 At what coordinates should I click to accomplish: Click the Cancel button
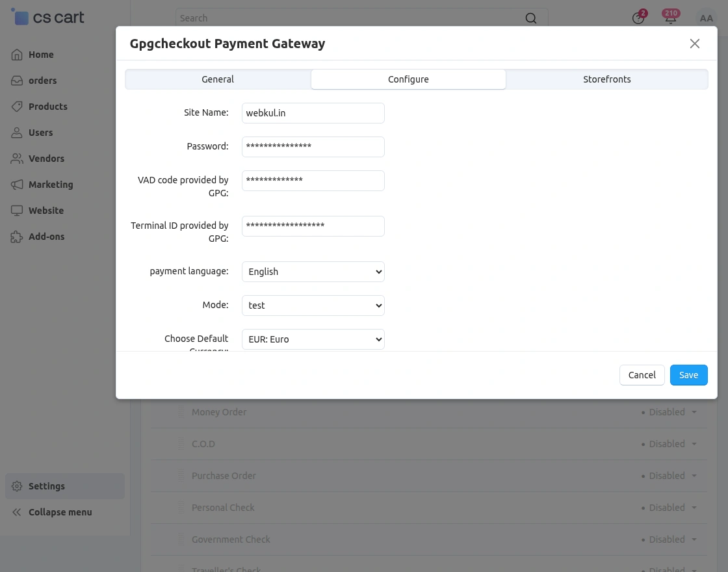click(x=642, y=375)
